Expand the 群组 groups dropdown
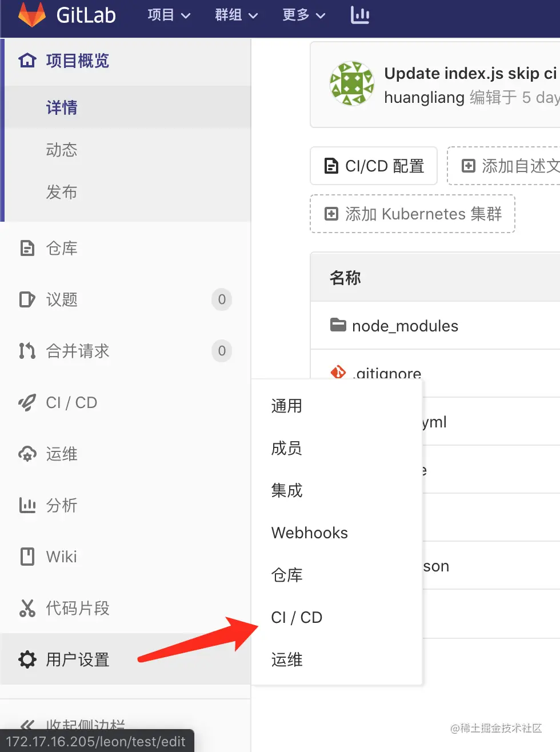This screenshot has width=560, height=752. click(x=236, y=15)
